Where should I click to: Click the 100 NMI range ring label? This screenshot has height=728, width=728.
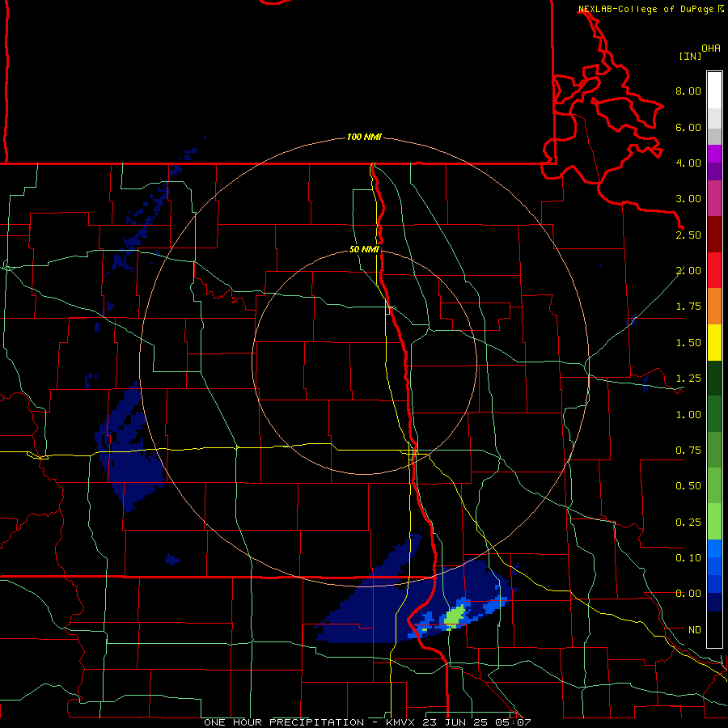pyautogui.click(x=364, y=137)
